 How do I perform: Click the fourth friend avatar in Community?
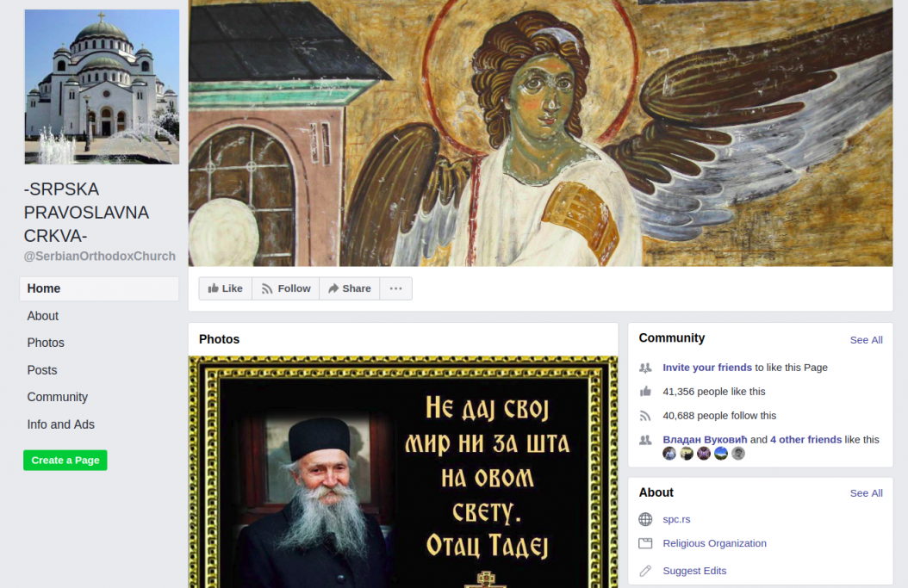tap(721, 454)
